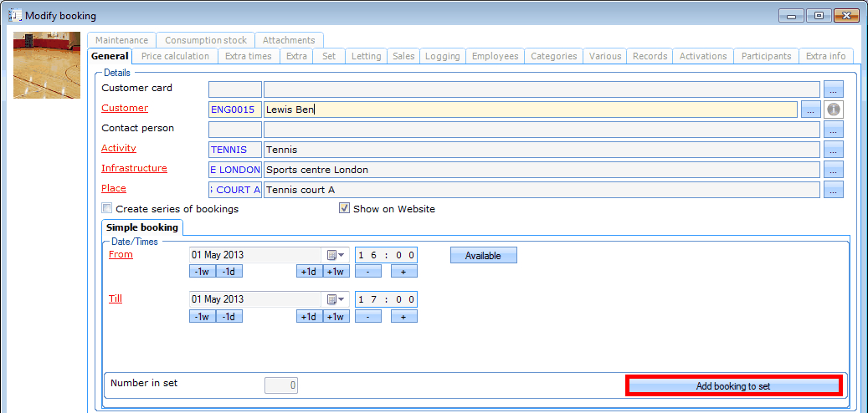Open the Customer card lookup button

pyautogui.click(x=833, y=89)
